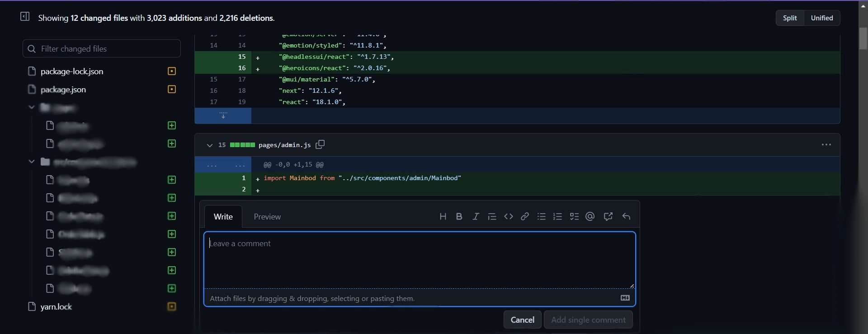Open the three-dot options menu for admin.js
This screenshot has width=868, height=334.
click(x=826, y=145)
